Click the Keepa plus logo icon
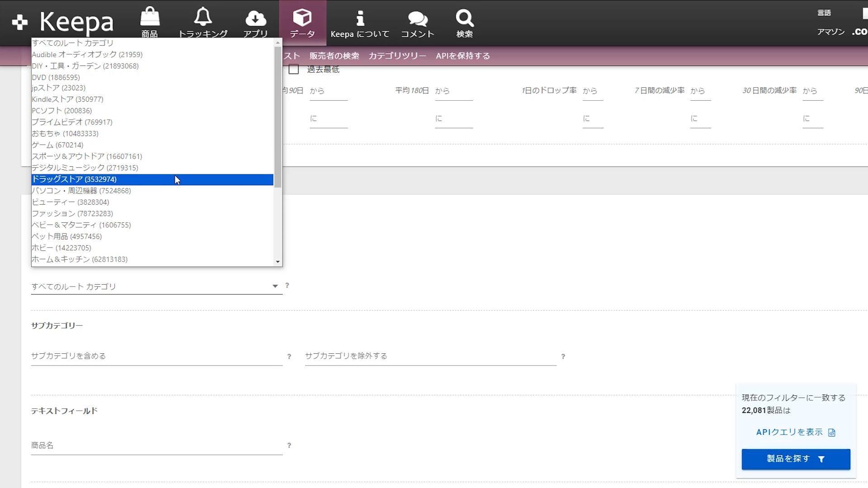 pyautogui.click(x=20, y=22)
